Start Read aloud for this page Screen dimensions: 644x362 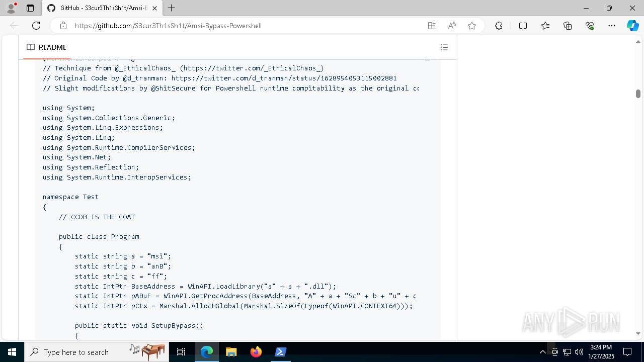[452, 26]
